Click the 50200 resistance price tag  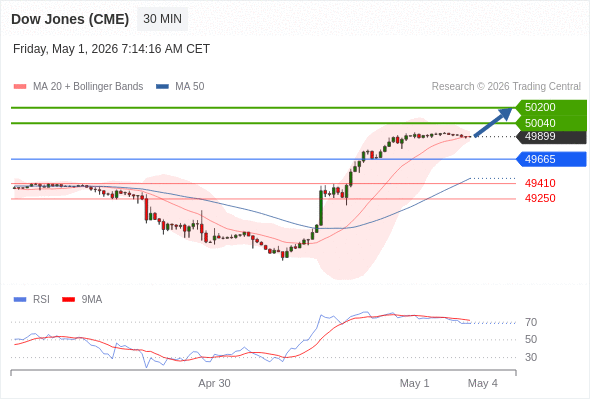click(x=551, y=107)
